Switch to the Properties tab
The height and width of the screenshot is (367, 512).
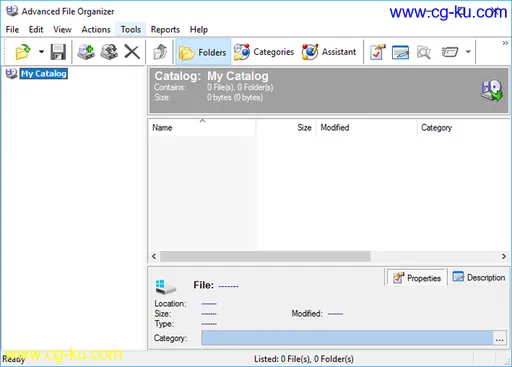416,278
